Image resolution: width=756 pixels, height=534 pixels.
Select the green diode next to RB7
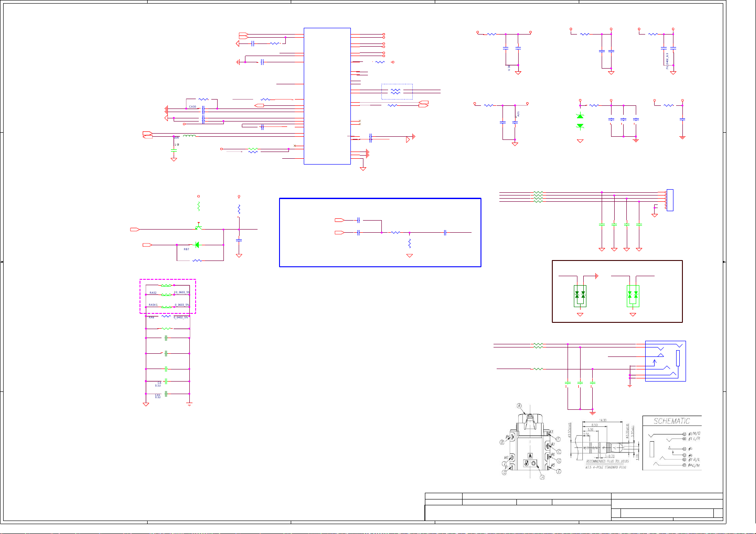pos(197,245)
